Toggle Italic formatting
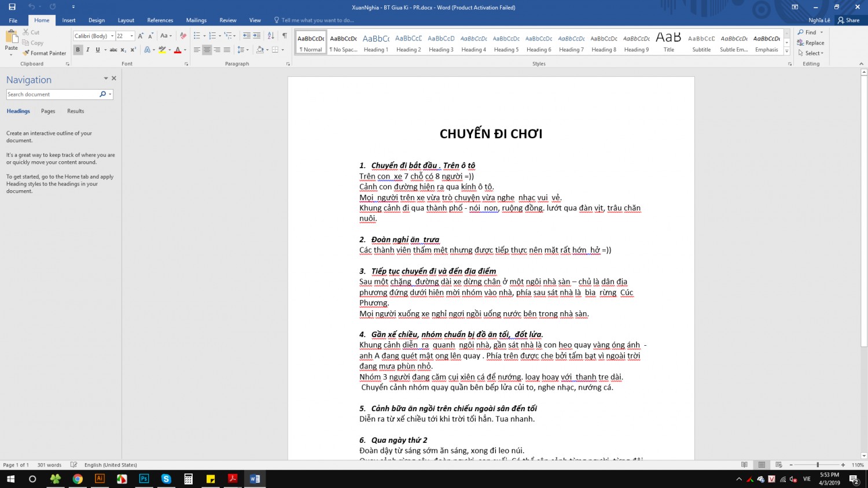This screenshot has width=868, height=488. click(x=87, y=50)
